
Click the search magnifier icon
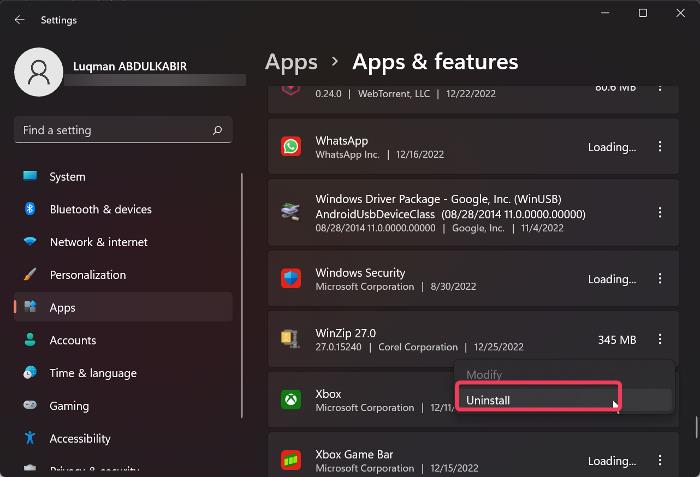pyautogui.click(x=217, y=130)
